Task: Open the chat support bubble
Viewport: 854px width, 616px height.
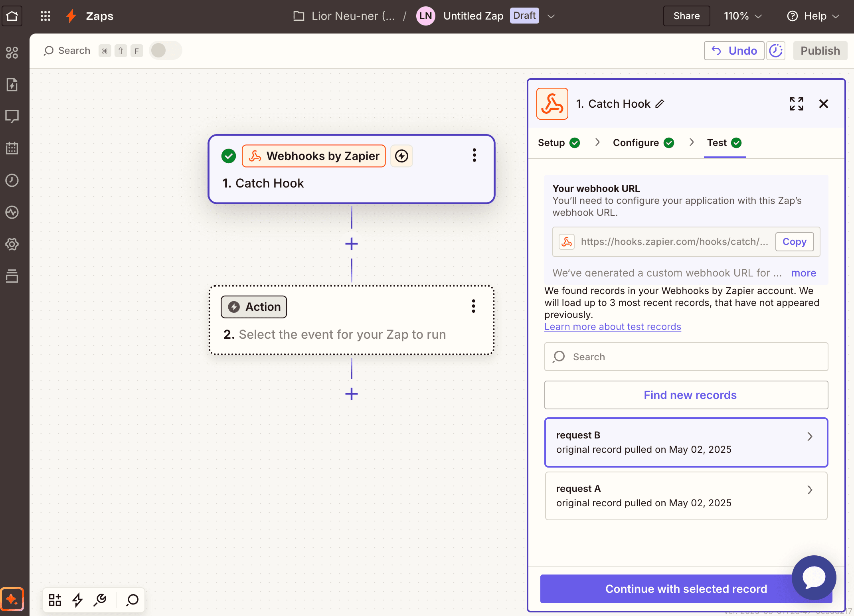Action: click(814, 577)
